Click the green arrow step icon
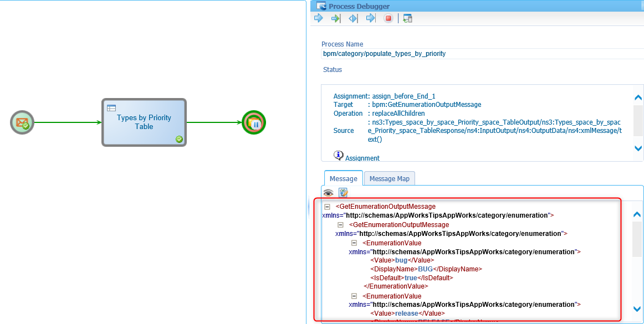This screenshot has height=324, width=644. tap(336, 18)
